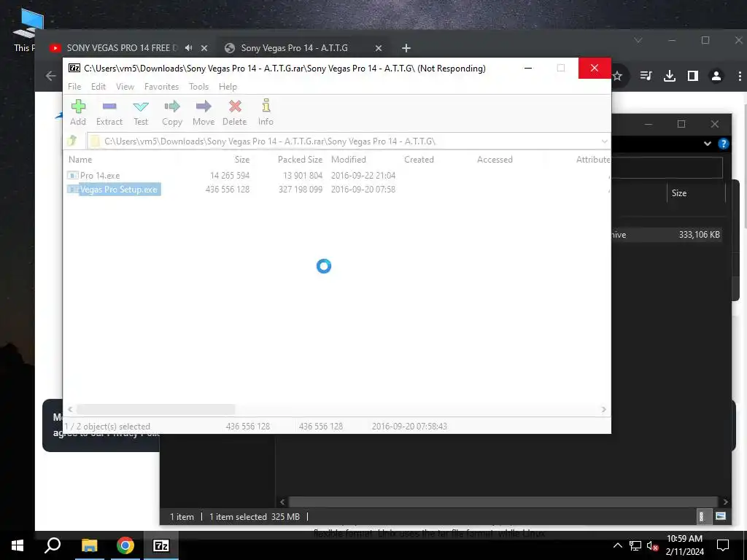Click Chrome's back arrow

pyautogui.click(x=51, y=76)
